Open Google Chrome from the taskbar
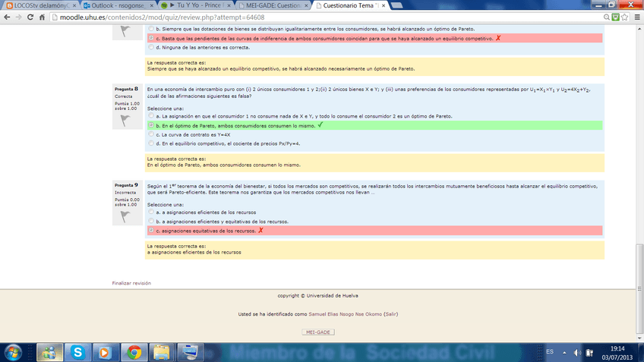Image resolution: width=644 pixels, height=362 pixels. tap(134, 353)
